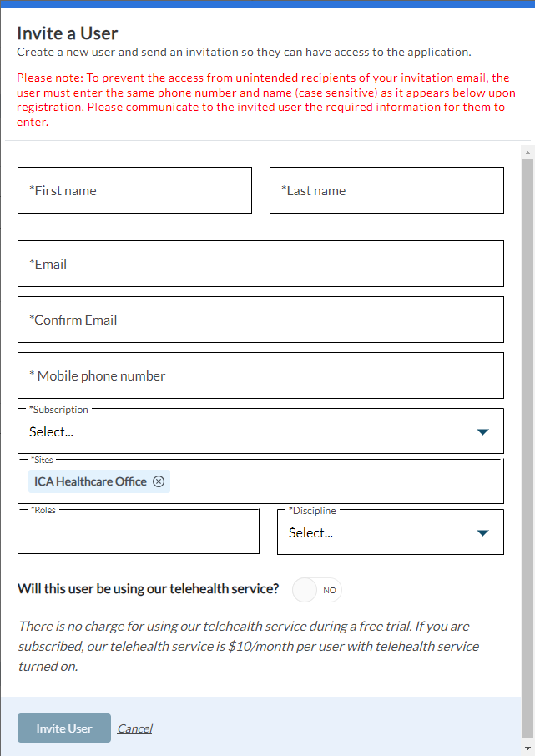This screenshot has width=535, height=756.
Task: Focus the Last name field
Action: point(386,190)
